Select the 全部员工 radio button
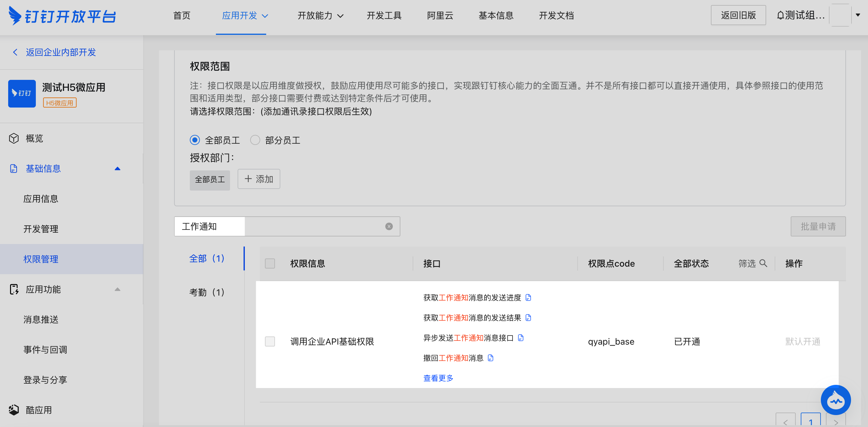 coord(195,140)
